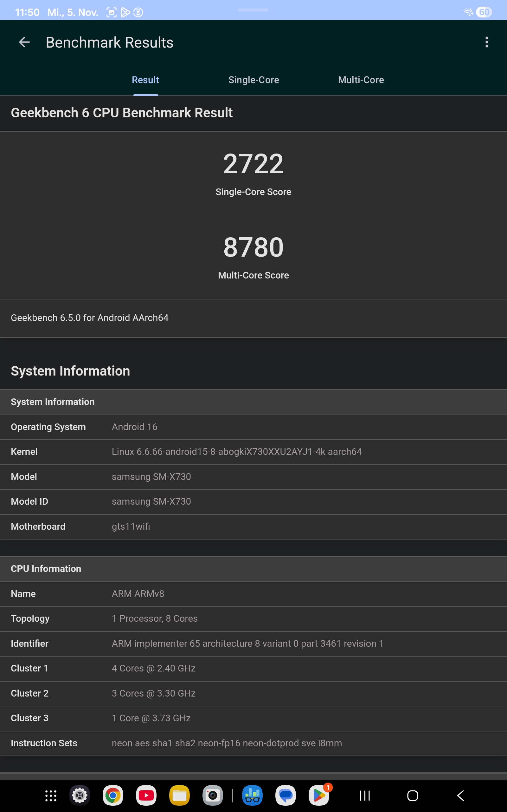Screen dimensions: 507x812
Task: Tap the system back navigation chevron
Action: (461, 796)
